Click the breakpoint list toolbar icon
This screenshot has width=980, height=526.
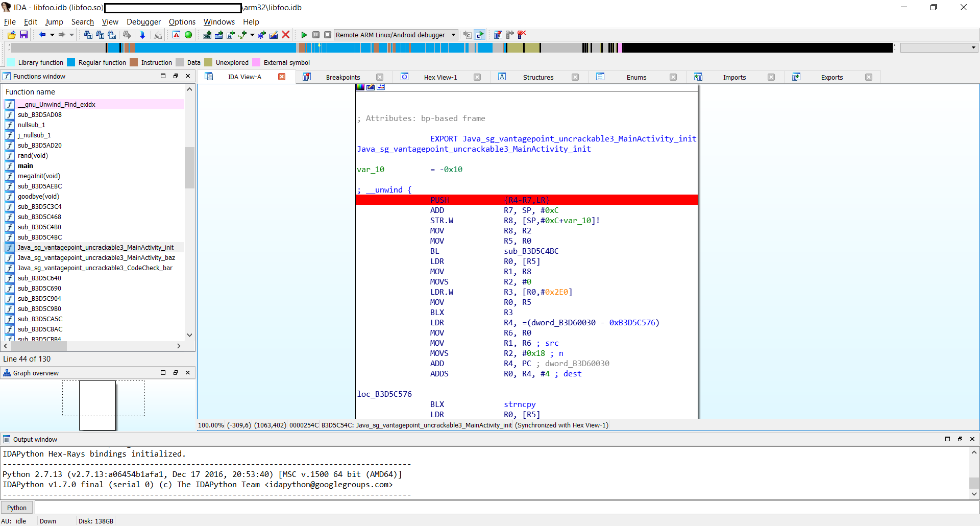pyautogui.click(x=498, y=35)
